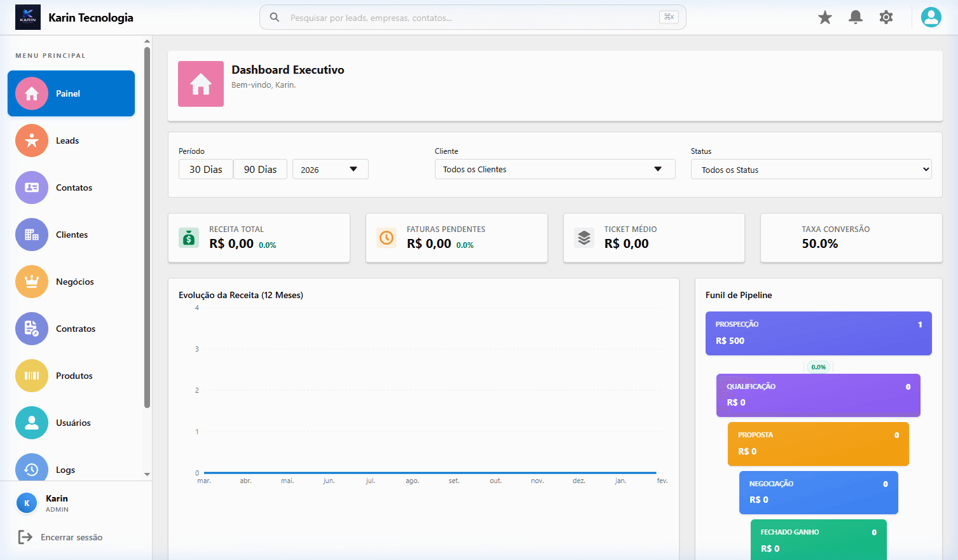Click Encerrar sessão to log out

[72, 537]
